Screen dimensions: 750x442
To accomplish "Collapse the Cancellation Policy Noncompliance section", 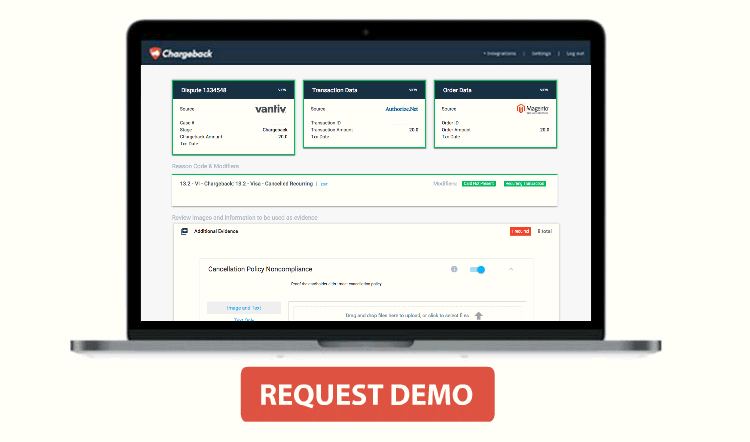I will [511, 269].
